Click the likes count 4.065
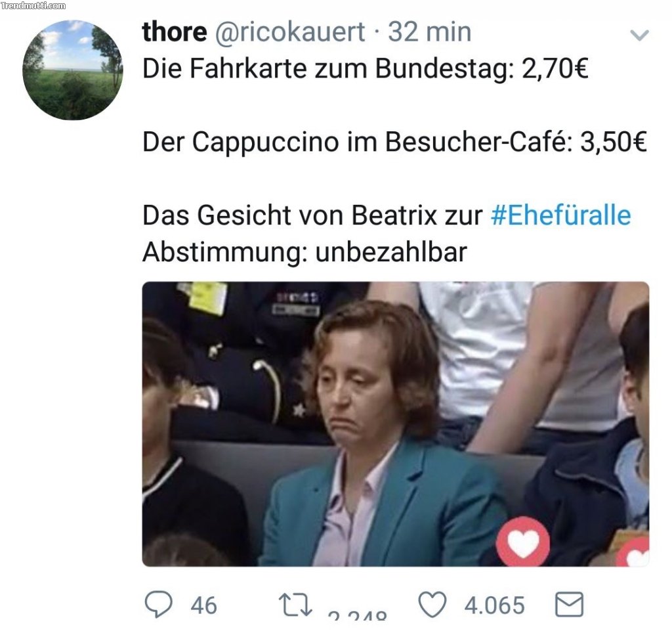This screenshot has height=633, width=672. (x=494, y=605)
